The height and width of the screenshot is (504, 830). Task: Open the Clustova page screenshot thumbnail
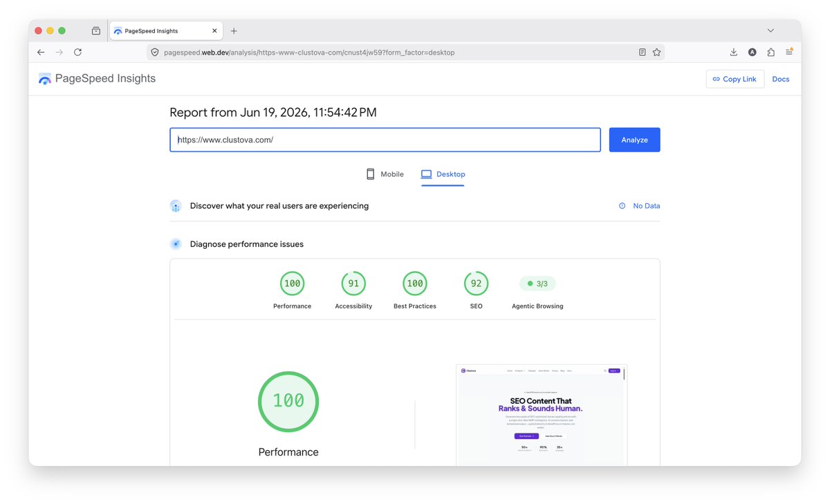pos(542,415)
